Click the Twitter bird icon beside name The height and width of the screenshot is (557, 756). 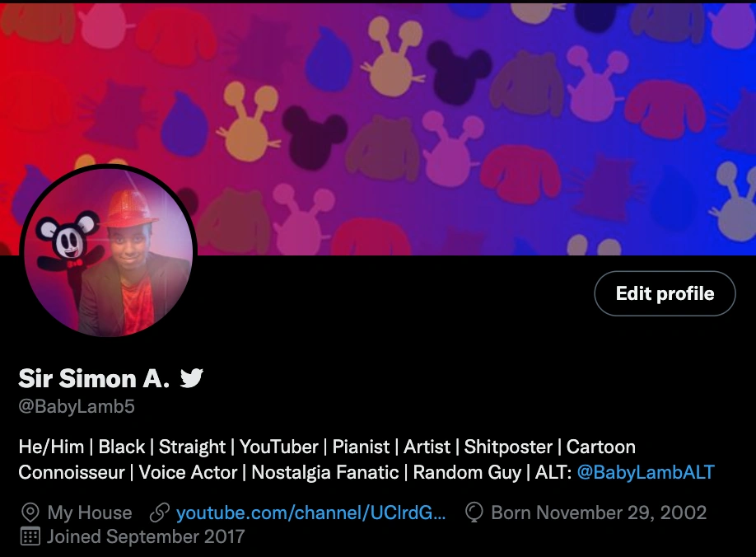click(191, 378)
